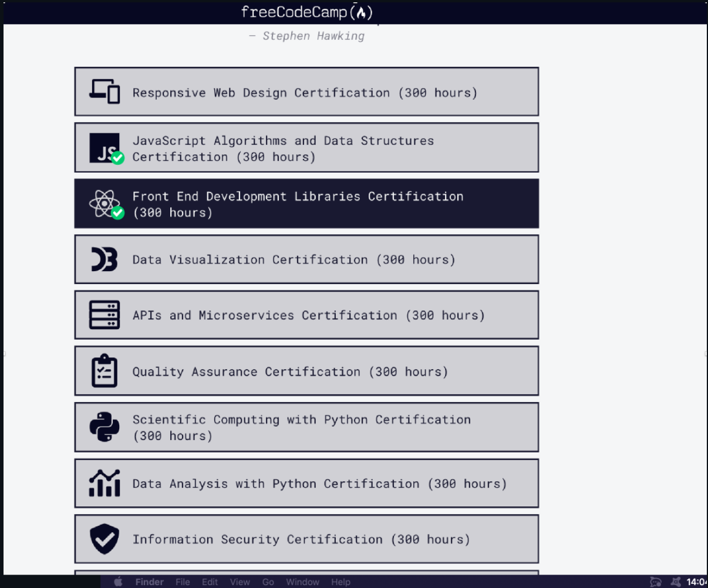
Task: Click the freeCodeCamp header title
Action: 306,12
